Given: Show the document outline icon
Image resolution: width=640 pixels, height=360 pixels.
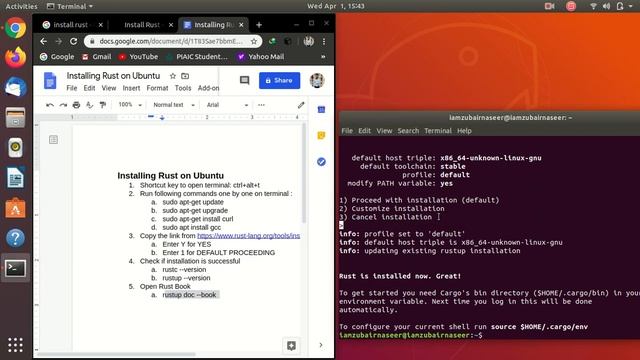Looking at the screenshot, I should (x=53, y=140).
